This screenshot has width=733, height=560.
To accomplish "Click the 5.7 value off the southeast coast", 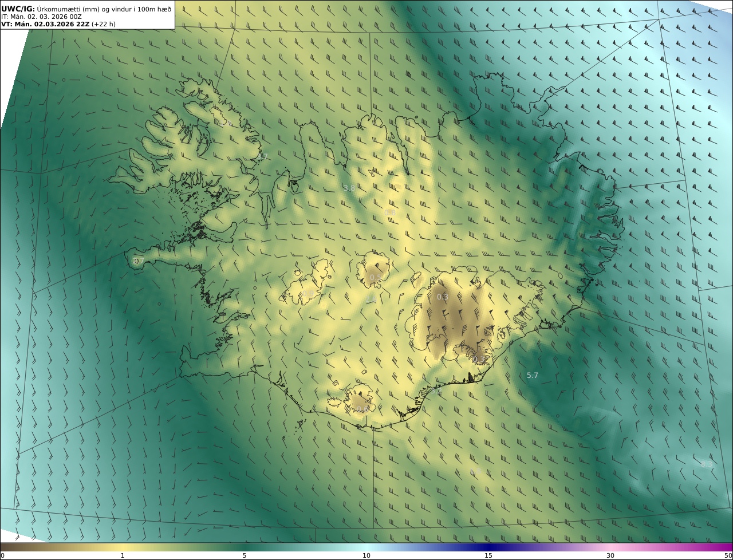I will (533, 375).
